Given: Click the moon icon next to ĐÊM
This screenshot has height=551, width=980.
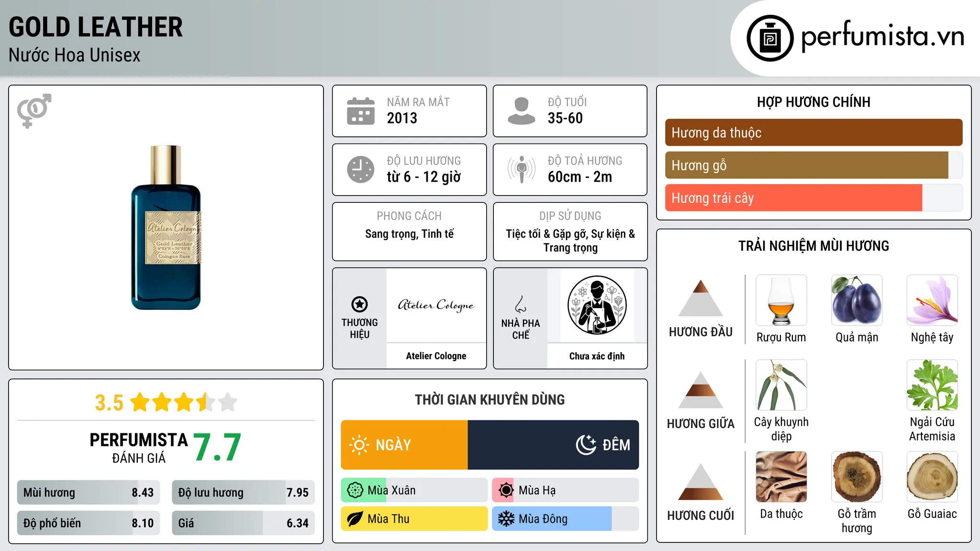Looking at the screenshot, I should coord(586,445).
